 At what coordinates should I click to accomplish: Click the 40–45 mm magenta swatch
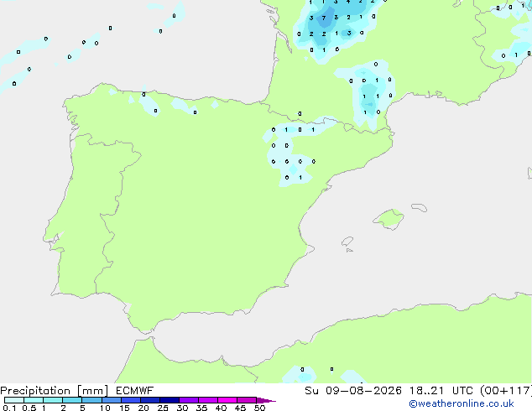click(227, 400)
